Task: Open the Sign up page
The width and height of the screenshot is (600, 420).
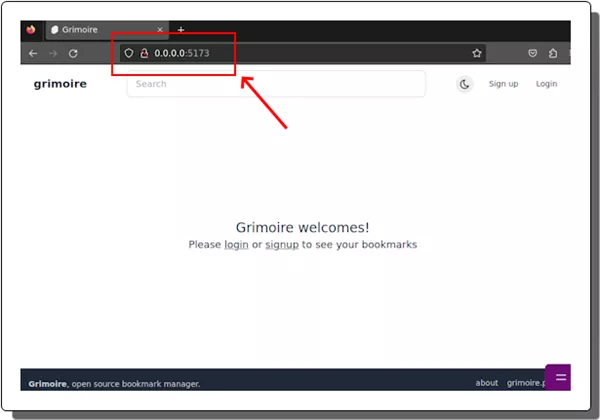Action: [503, 84]
